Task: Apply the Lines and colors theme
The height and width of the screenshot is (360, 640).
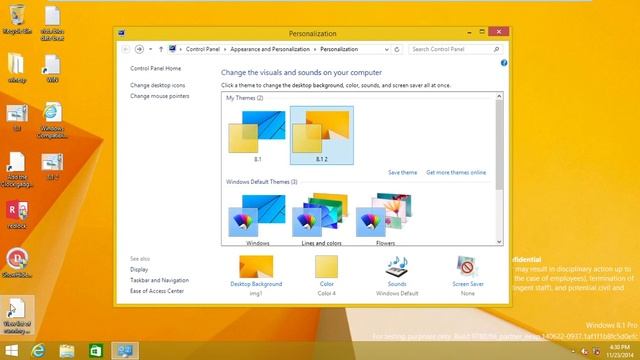Action: tap(321, 220)
